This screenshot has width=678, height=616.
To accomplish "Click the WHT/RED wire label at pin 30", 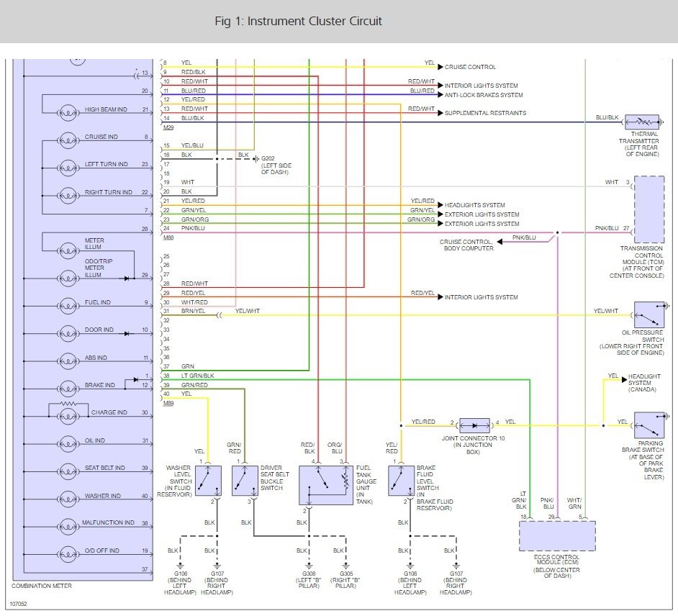I will click(194, 302).
